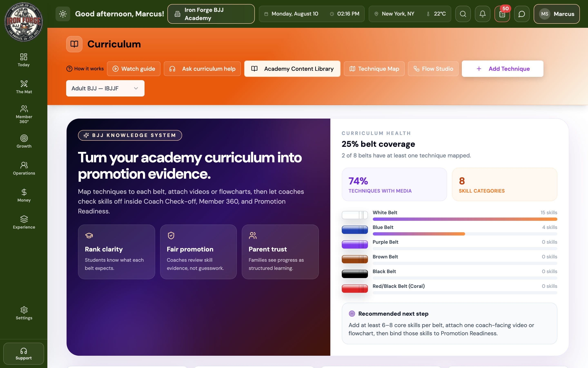
Task: Click the search magnifier icon
Action: coord(463,14)
